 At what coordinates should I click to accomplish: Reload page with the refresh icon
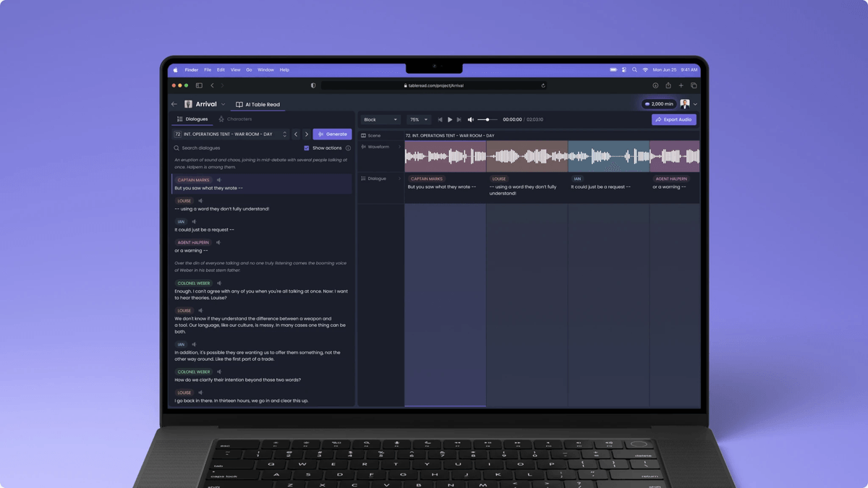tap(543, 85)
